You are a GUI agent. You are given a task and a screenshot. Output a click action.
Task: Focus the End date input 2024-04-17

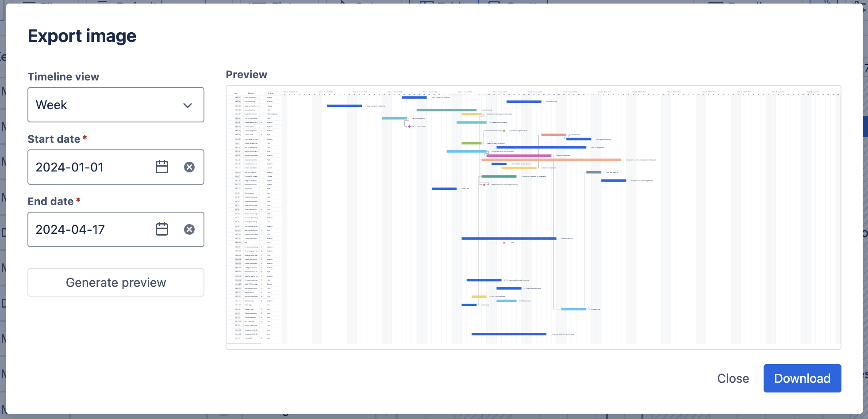88,229
